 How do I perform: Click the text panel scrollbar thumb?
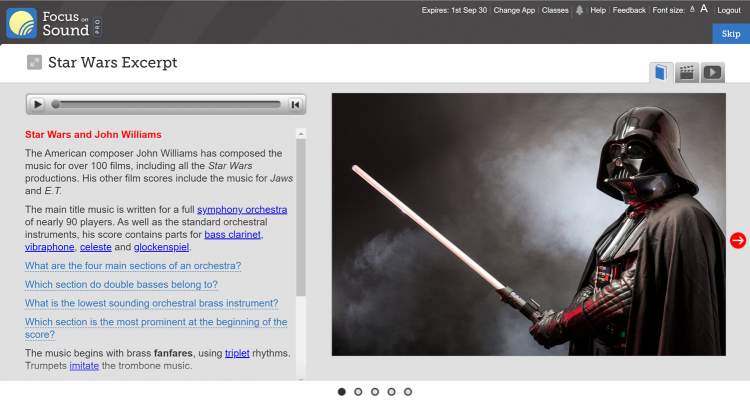(x=301, y=217)
